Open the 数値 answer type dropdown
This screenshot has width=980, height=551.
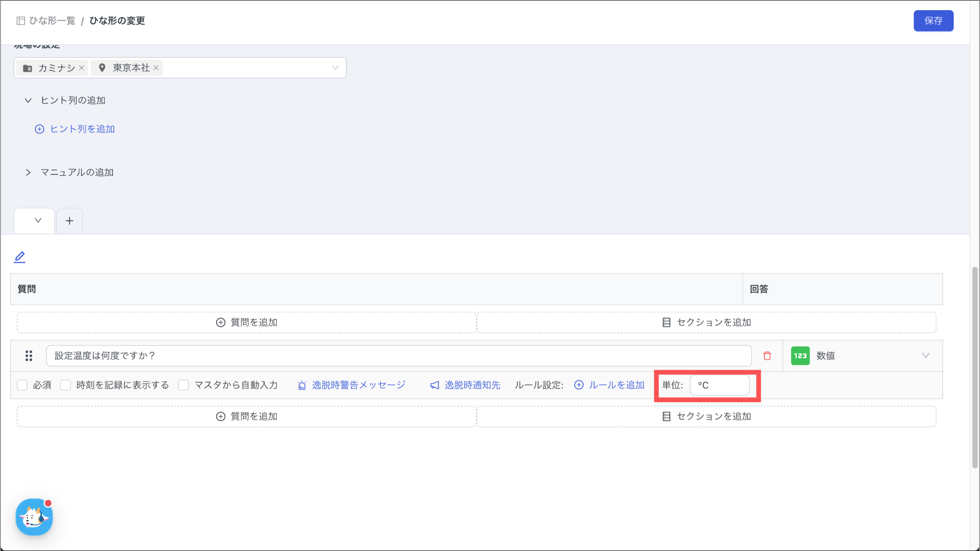coord(925,356)
